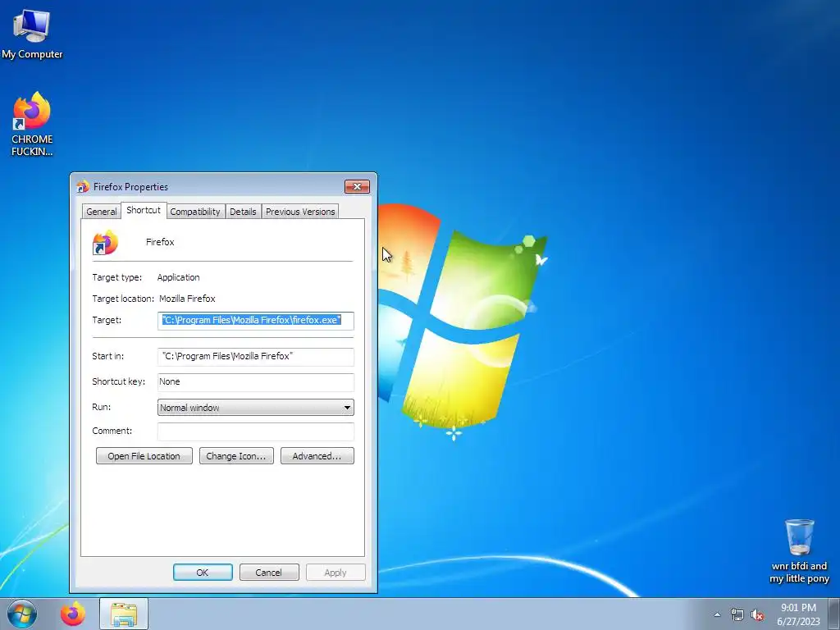Open the Windows Explorer taskbar button
This screenshot has height=630, width=840.
click(x=124, y=614)
